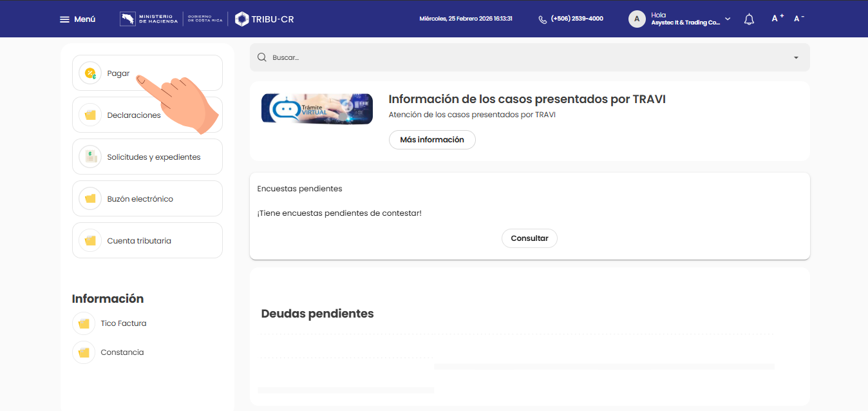Open the Pagar option
The width and height of the screenshot is (868, 411).
point(118,73)
